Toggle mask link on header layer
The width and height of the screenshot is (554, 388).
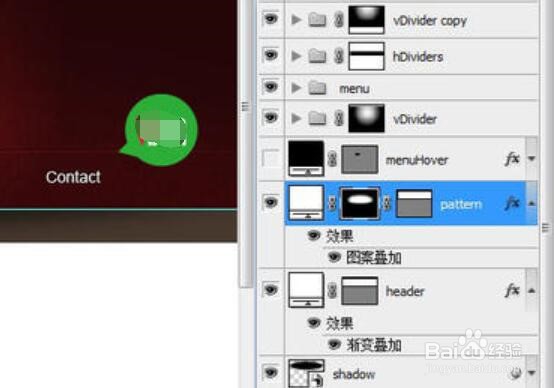coord(332,290)
